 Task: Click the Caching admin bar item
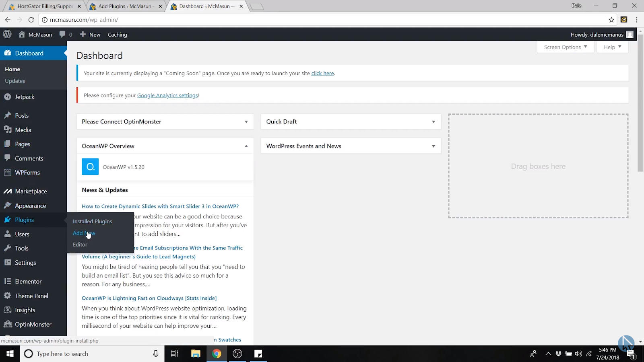[117, 35]
